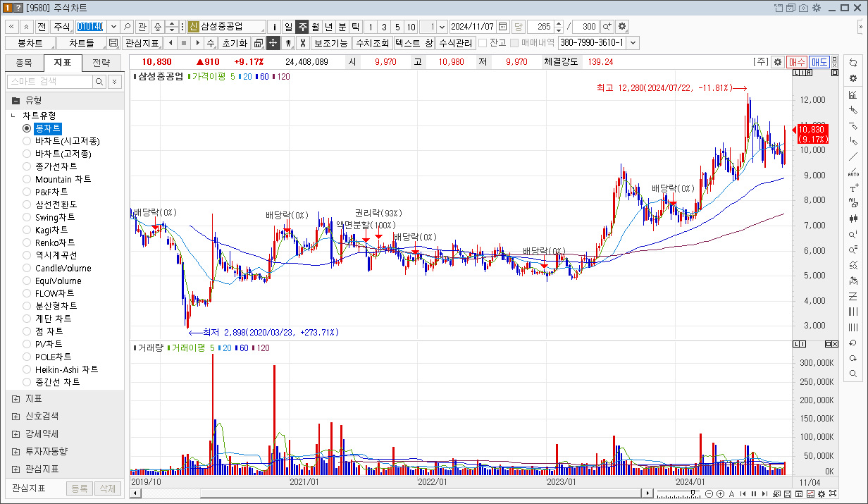Viewport: 868px width, 504px height.
Task: Click the 스마트 검색 input field
Action: coord(50,82)
